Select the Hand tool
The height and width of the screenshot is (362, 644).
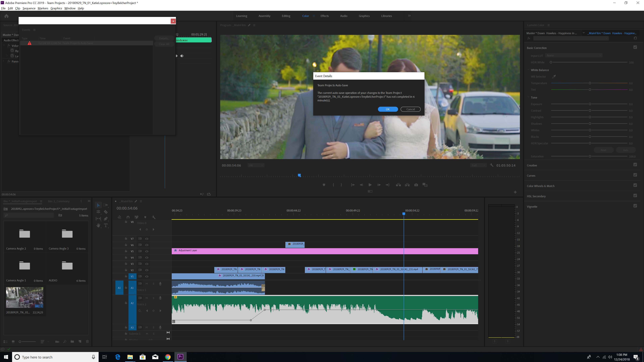[98, 225]
